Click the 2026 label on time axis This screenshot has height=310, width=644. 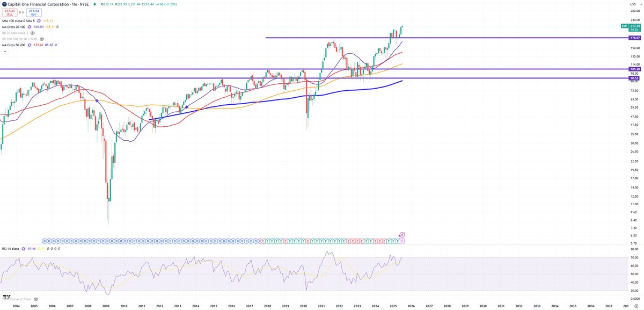[x=411, y=306]
